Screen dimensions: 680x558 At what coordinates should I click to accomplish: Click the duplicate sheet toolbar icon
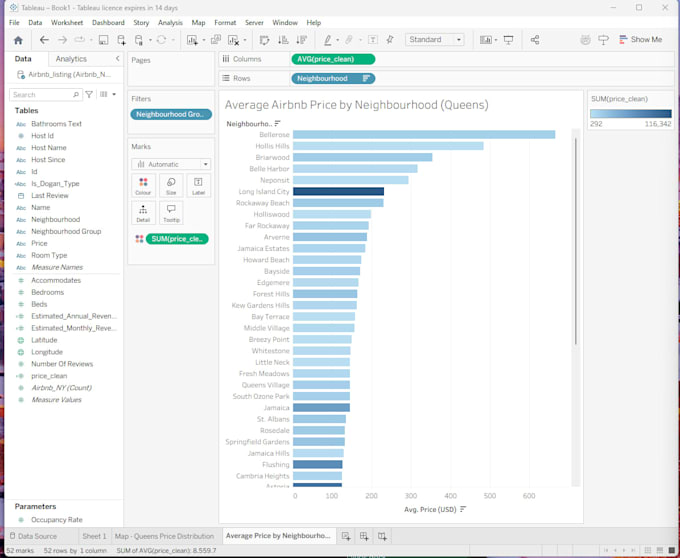[x=216, y=40]
